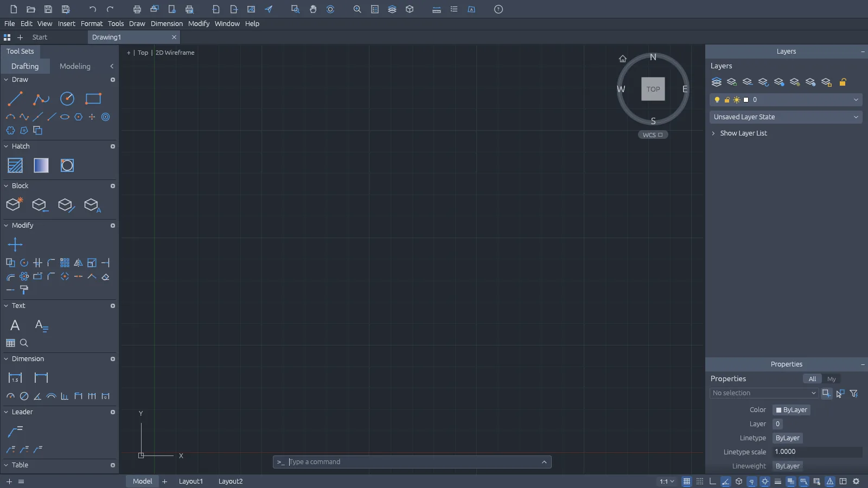Select the Polyline tool
The image size is (868, 488).
41,99
